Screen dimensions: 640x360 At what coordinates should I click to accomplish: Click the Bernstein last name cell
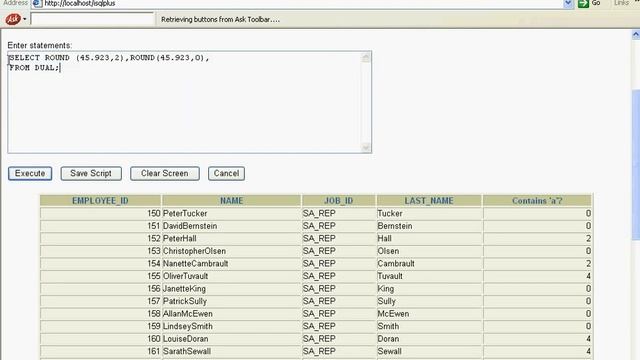[429, 226]
